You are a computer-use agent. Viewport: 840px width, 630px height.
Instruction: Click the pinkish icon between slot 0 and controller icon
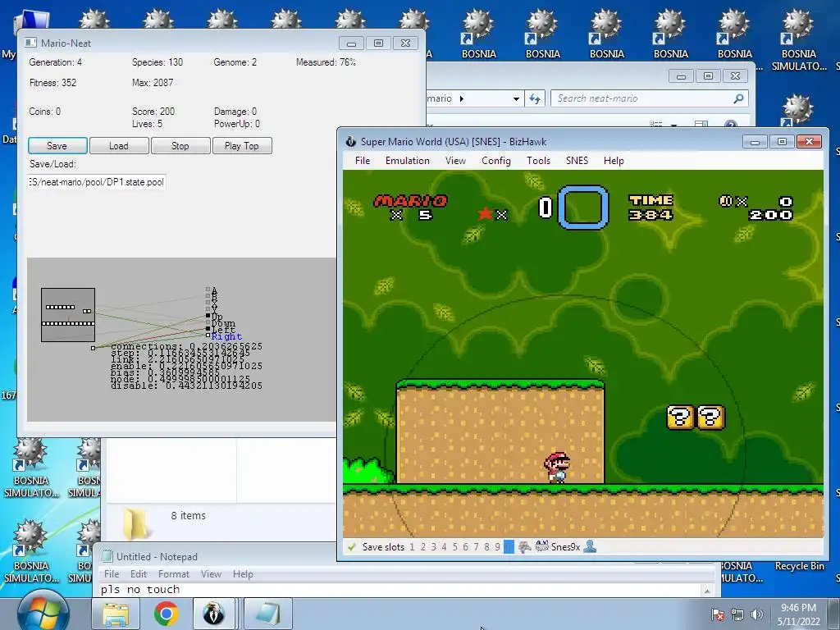click(525, 546)
